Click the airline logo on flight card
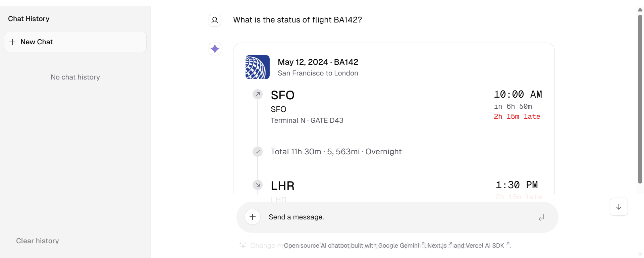The height and width of the screenshot is (258, 644). (x=257, y=67)
